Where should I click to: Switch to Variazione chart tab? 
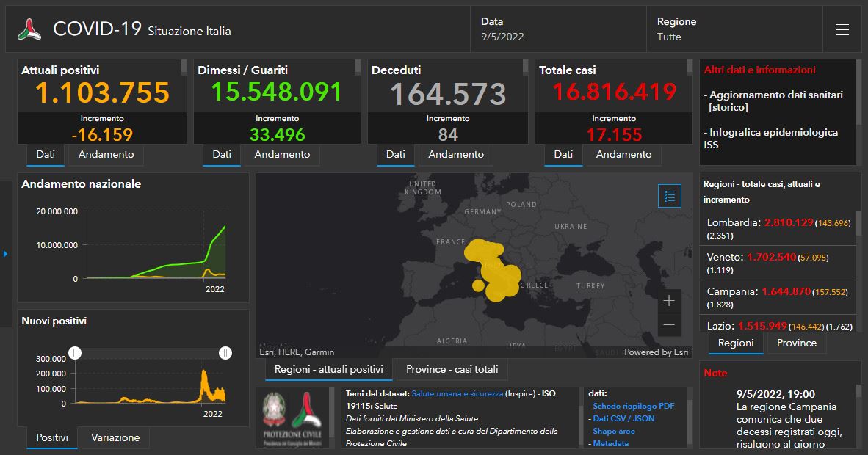(115, 438)
